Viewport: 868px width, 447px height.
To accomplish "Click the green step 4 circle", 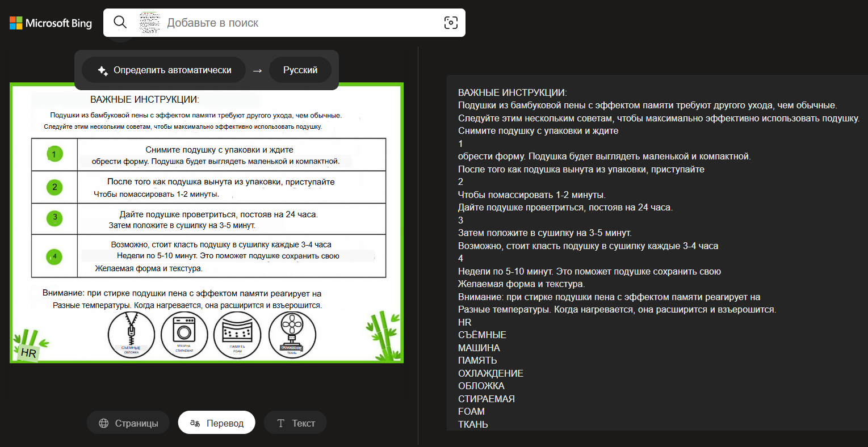I will click(x=54, y=256).
